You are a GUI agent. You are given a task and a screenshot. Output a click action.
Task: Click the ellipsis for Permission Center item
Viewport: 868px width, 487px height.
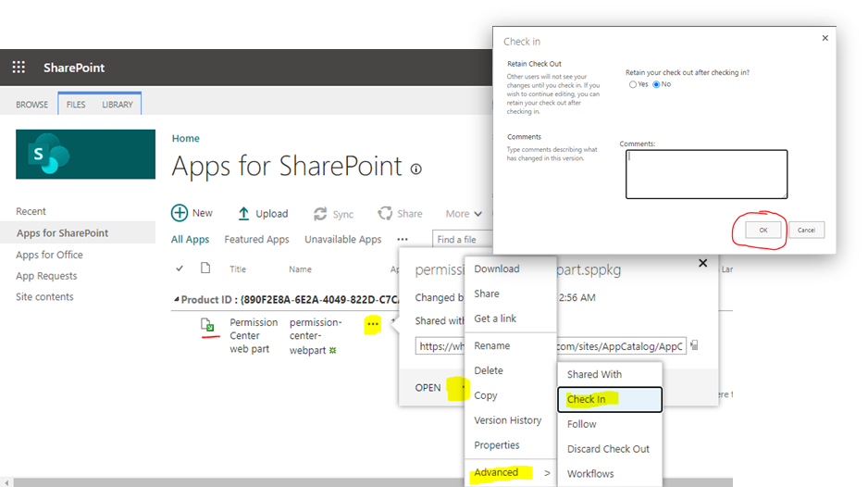coord(373,324)
